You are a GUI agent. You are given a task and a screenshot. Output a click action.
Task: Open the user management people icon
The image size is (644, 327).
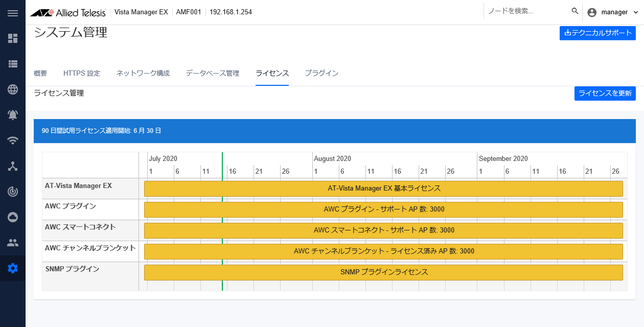click(x=13, y=243)
